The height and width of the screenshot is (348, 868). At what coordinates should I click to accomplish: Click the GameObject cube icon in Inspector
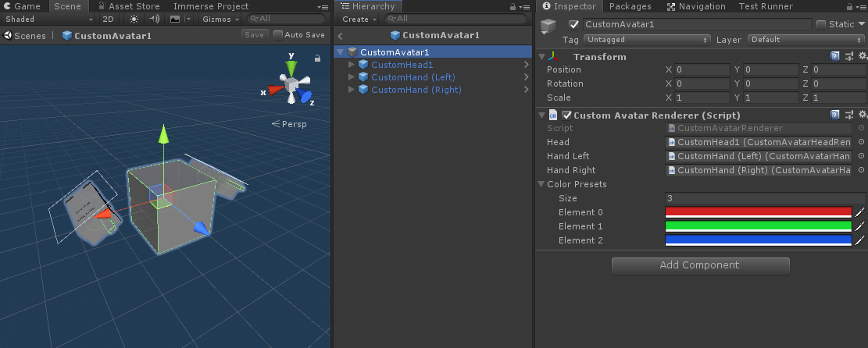[548, 26]
